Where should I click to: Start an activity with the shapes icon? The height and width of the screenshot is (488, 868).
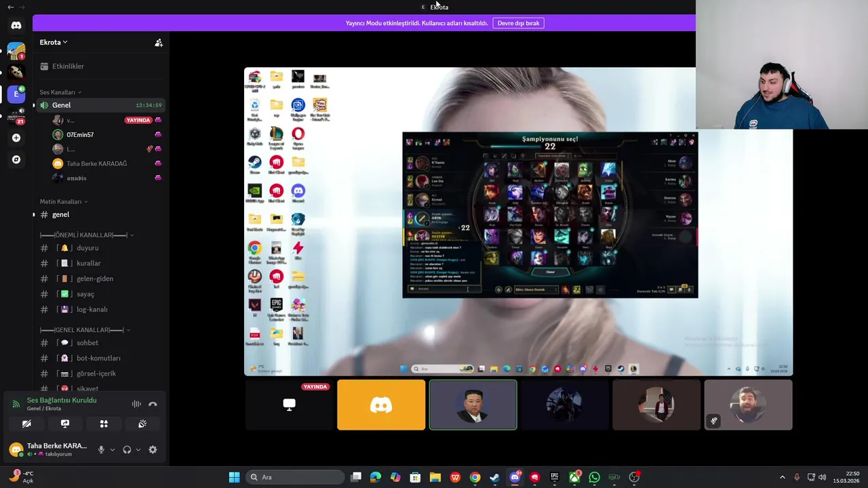point(104,424)
